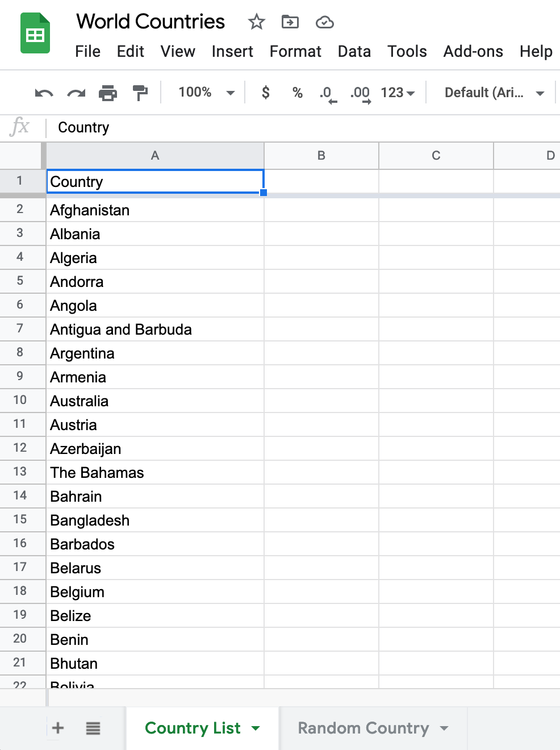Click the redo arrow icon
The height and width of the screenshot is (750, 560).
[x=76, y=93]
